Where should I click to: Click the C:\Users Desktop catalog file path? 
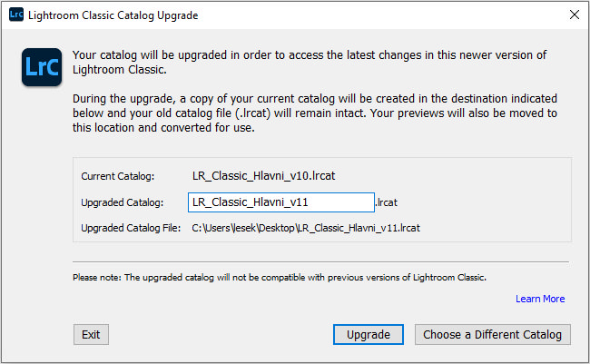(x=306, y=228)
